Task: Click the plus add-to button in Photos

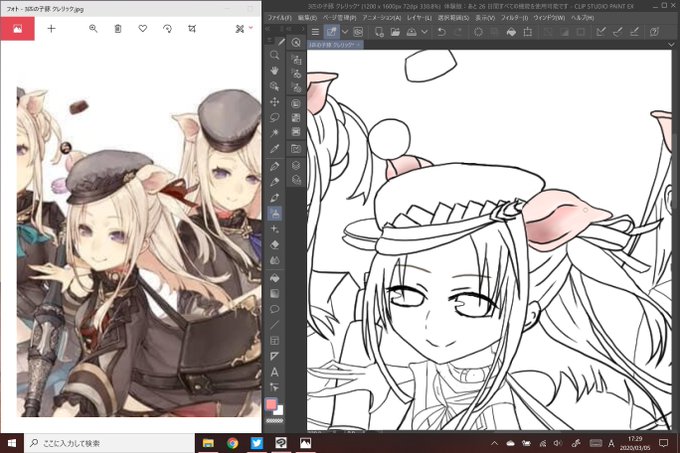Action: tap(51, 29)
